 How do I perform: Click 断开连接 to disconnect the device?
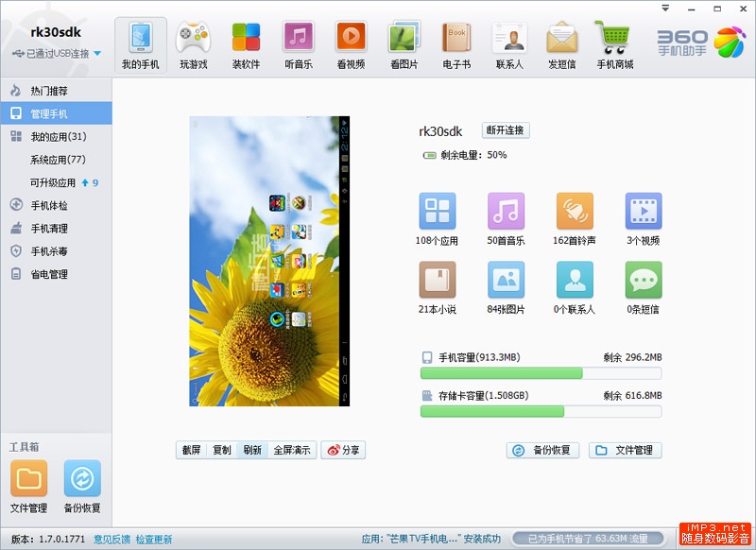[506, 130]
